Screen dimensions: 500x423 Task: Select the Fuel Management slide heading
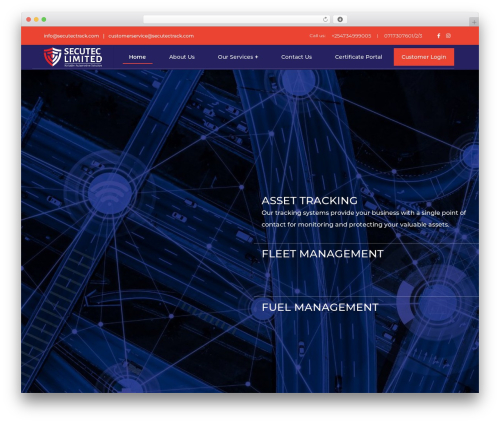point(320,307)
